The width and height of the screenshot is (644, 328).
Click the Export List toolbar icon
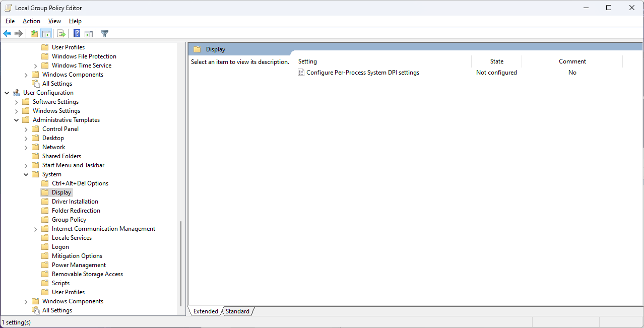tap(61, 34)
